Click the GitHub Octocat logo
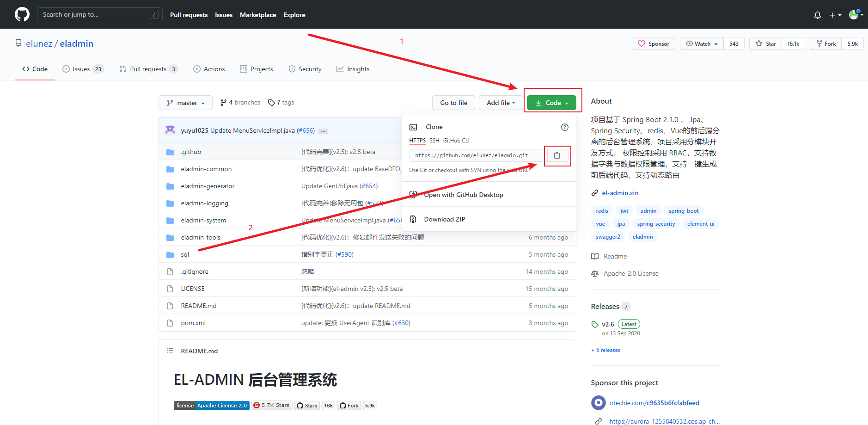This screenshot has height=425, width=868. click(x=22, y=14)
